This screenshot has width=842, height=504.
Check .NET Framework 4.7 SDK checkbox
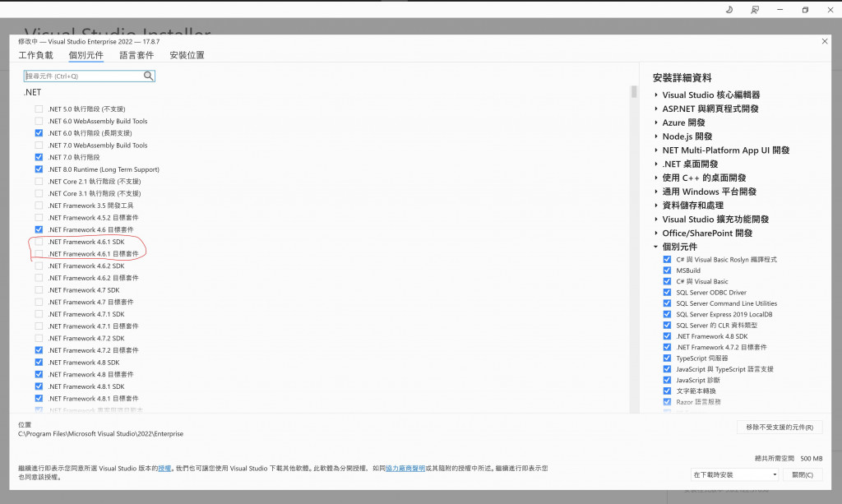point(39,290)
